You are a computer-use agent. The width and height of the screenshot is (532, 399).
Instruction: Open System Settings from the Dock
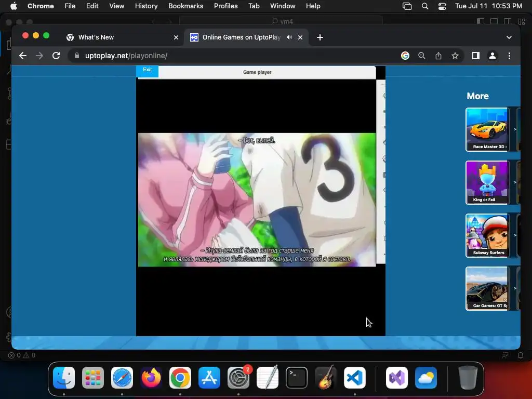(238, 378)
